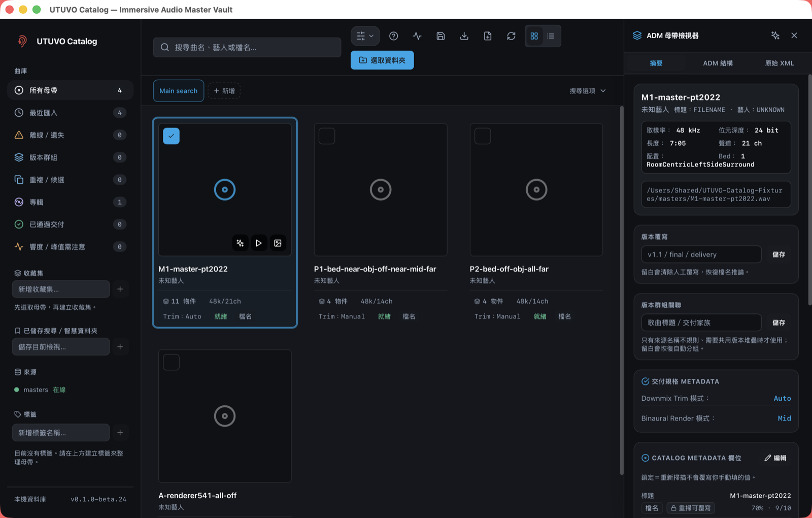Screen dimensions: 812x518
Task: Select the Main search tab
Action: coord(179,91)
